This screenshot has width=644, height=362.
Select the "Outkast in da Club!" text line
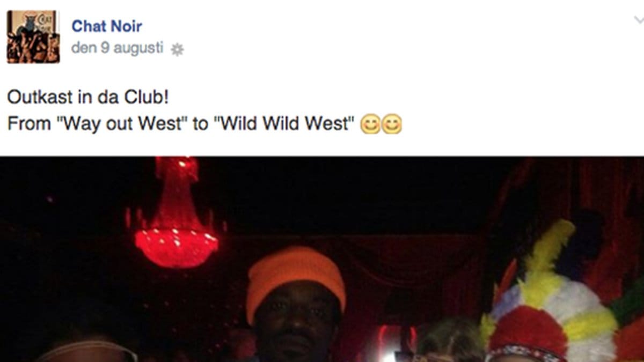pyautogui.click(x=89, y=98)
